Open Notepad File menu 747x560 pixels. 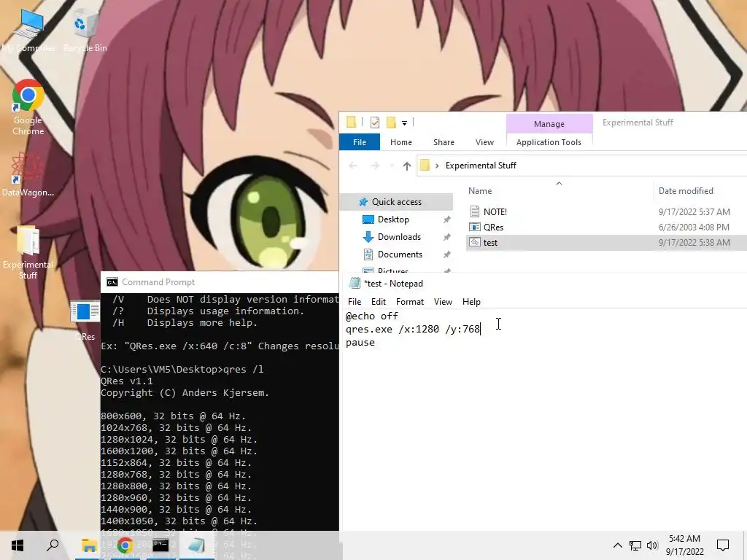(355, 302)
